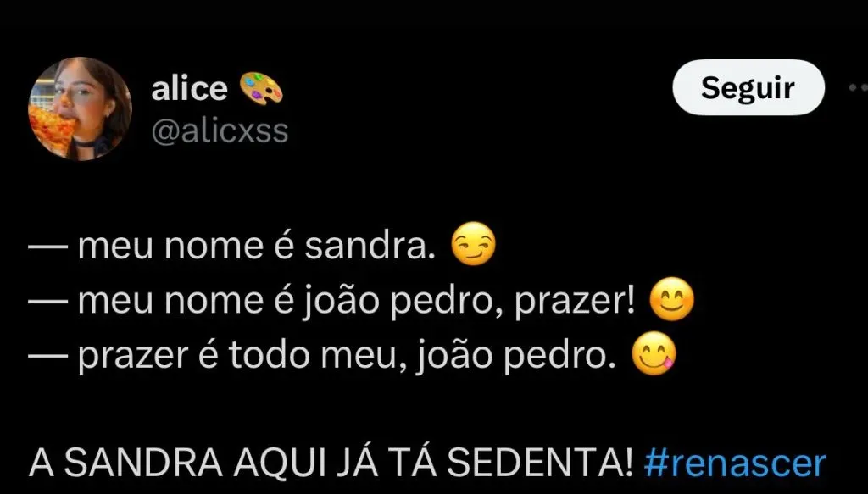Click the Seguir follow button
This screenshot has width=868, height=494.
pyautogui.click(x=748, y=87)
